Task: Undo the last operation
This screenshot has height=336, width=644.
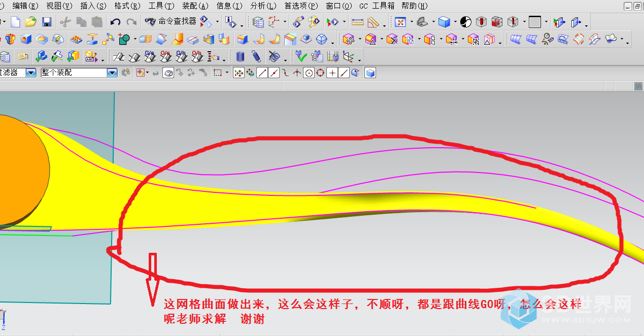Action: point(115,22)
